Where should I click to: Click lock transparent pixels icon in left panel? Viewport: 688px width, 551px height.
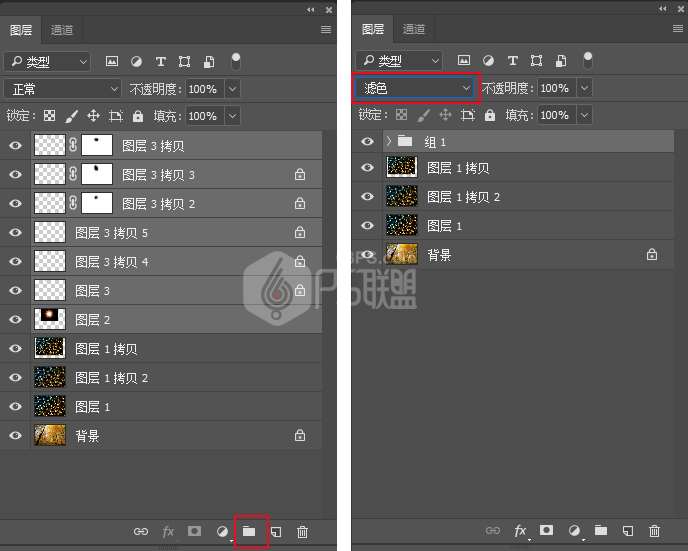pos(50,116)
